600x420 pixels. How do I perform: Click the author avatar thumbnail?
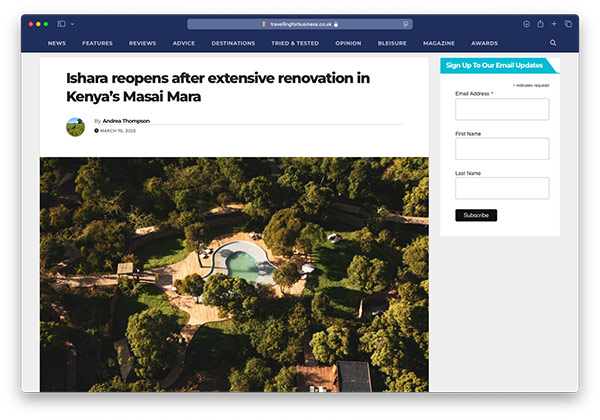[75, 126]
